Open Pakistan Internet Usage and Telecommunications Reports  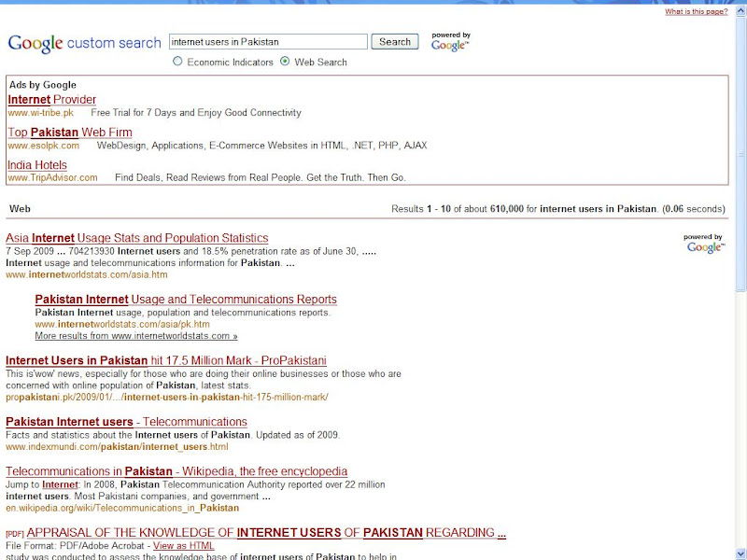[x=186, y=300]
